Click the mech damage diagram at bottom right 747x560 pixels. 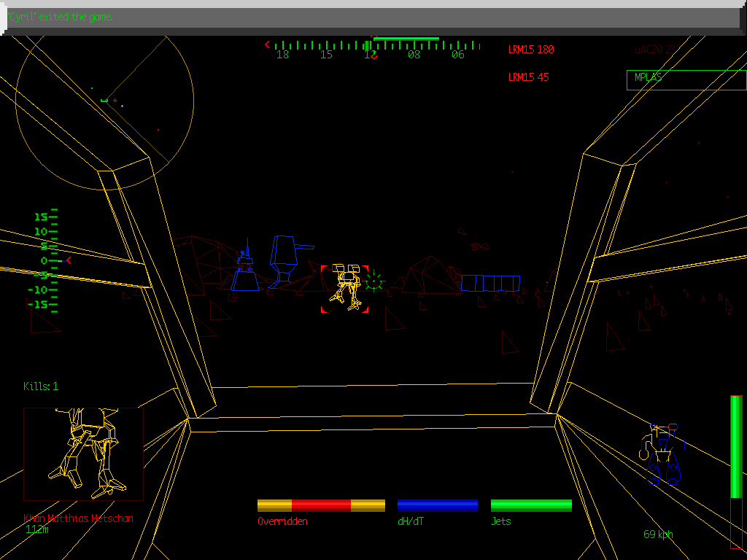click(660, 452)
